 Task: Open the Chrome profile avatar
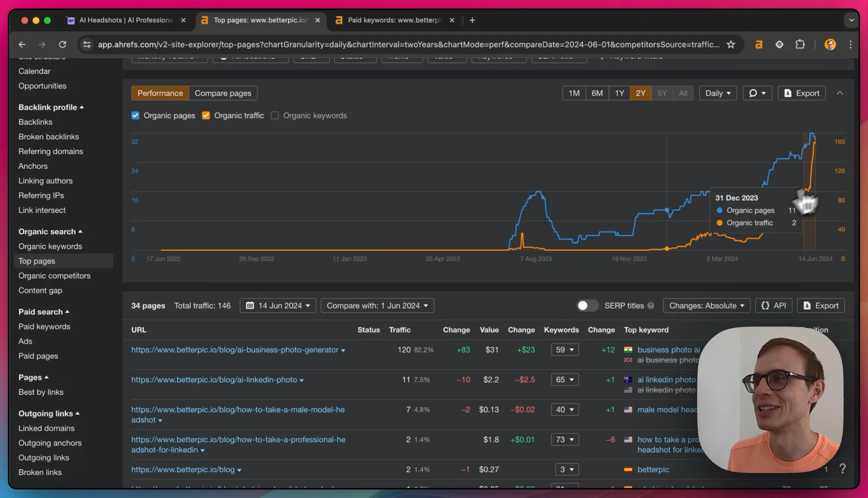[x=830, y=44]
